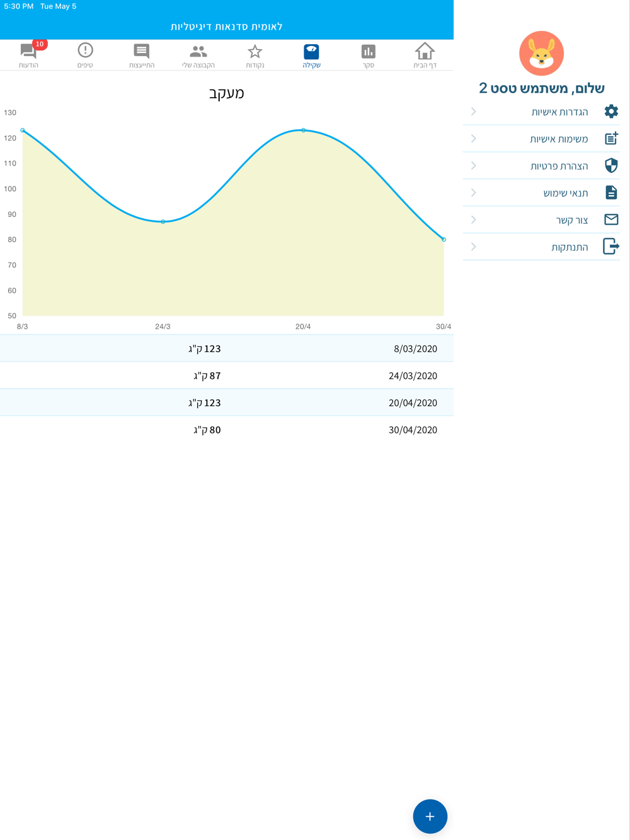Expand the הגדרות אישיות chevron
This screenshot has width=630, height=840.
click(x=474, y=111)
